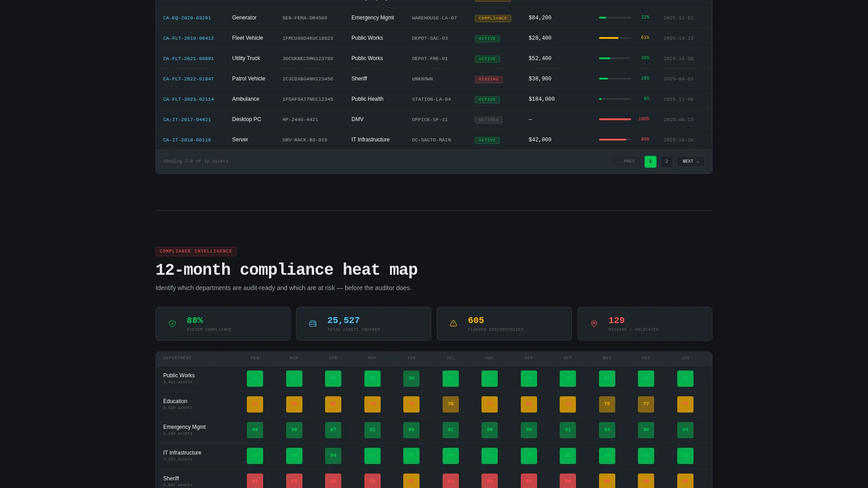This screenshot has height=488, width=868.
Task: Click the location pin icon beside Missing / Unlocated
Action: (x=594, y=324)
